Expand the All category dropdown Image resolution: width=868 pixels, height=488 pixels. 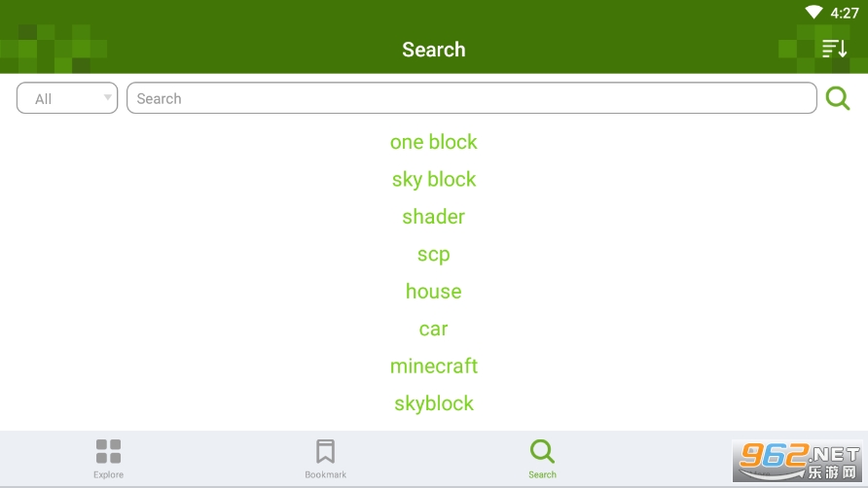pyautogui.click(x=66, y=98)
